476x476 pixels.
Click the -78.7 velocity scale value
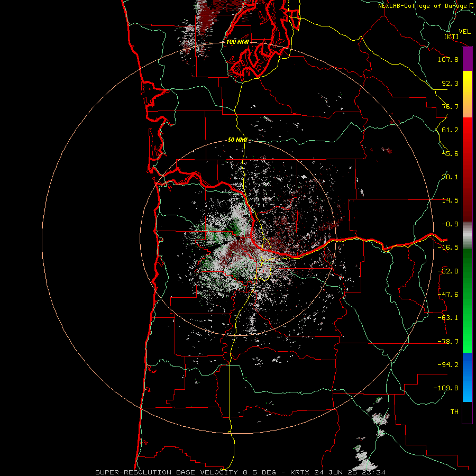pyautogui.click(x=448, y=342)
